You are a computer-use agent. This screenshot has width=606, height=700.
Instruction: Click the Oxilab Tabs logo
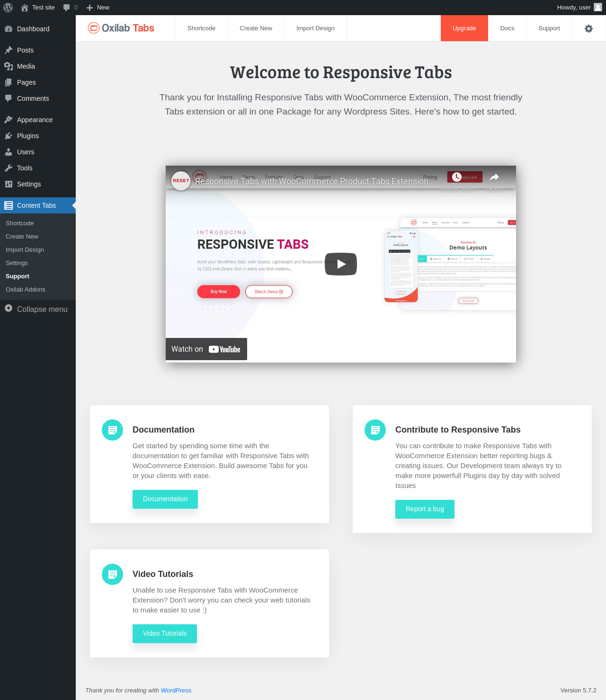[121, 28]
